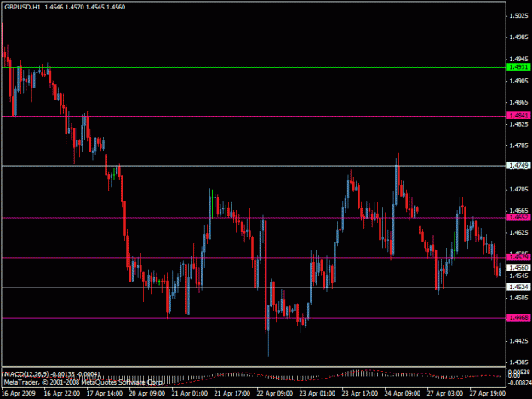This screenshot has width=532, height=399.
Task: Click the GBPUSD,H1 chart title text
Action: [22, 7]
